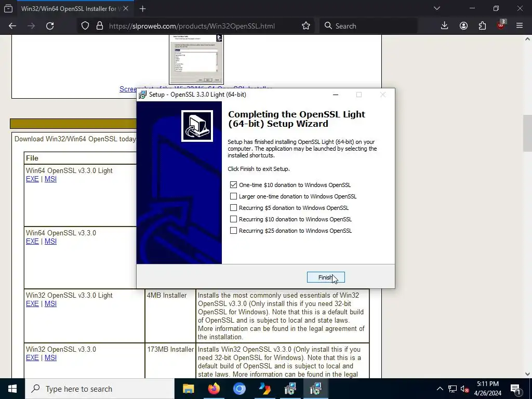532x399 pixels.
Task: Download Win64 OpenSSL v3.3.0 Light MSI
Action: pyautogui.click(x=50, y=179)
